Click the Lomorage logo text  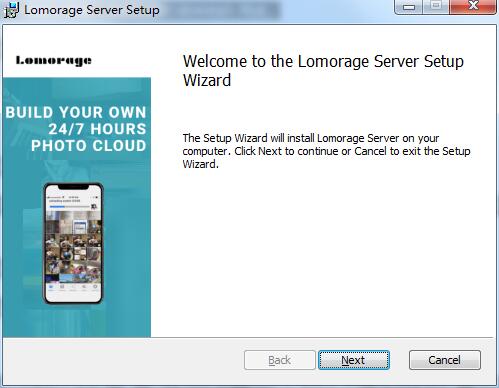click(x=54, y=60)
